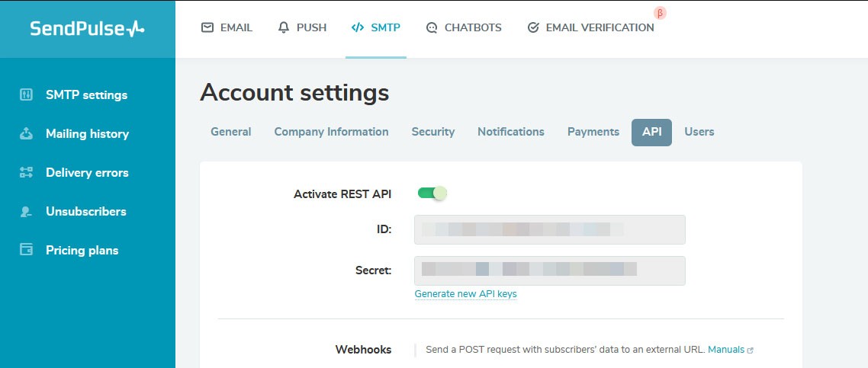Click the Email Verification checkmark icon
868x368 pixels.
pyautogui.click(x=533, y=27)
